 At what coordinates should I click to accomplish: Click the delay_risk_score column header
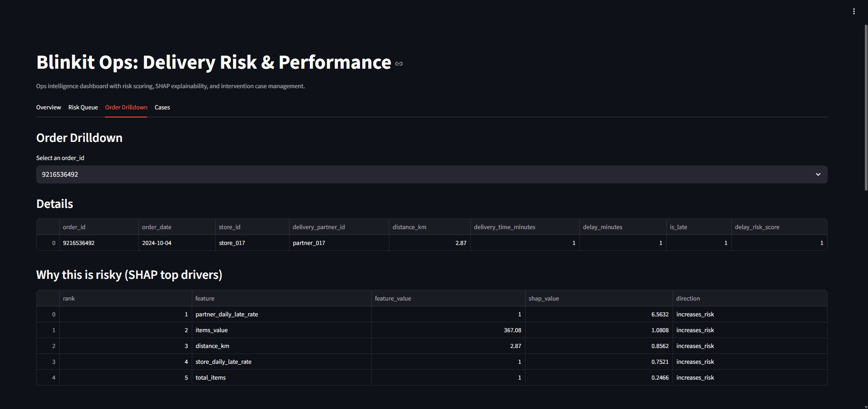(x=779, y=227)
